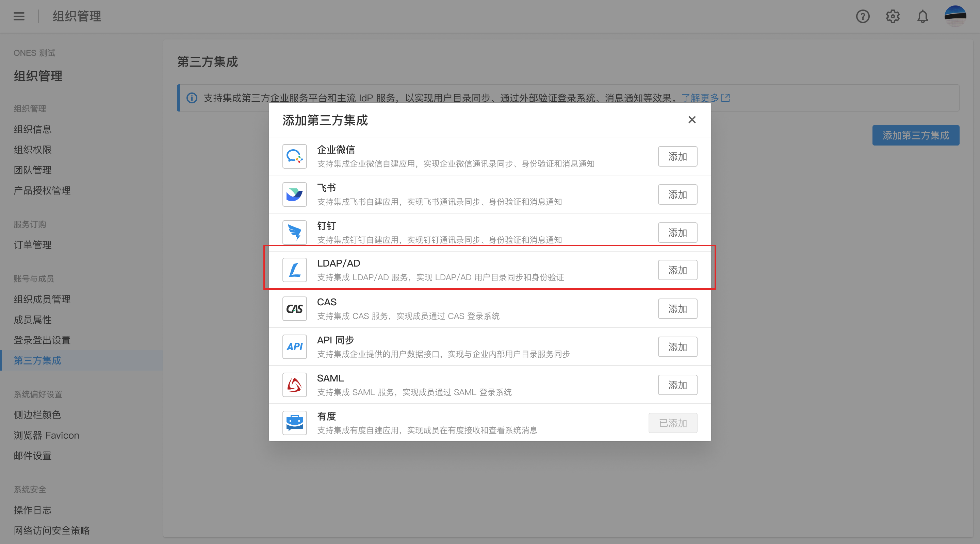Image resolution: width=980 pixels, height=544 pixels.
Task: Open 浏览器 Favicon settings
Action: click(46, 435)
